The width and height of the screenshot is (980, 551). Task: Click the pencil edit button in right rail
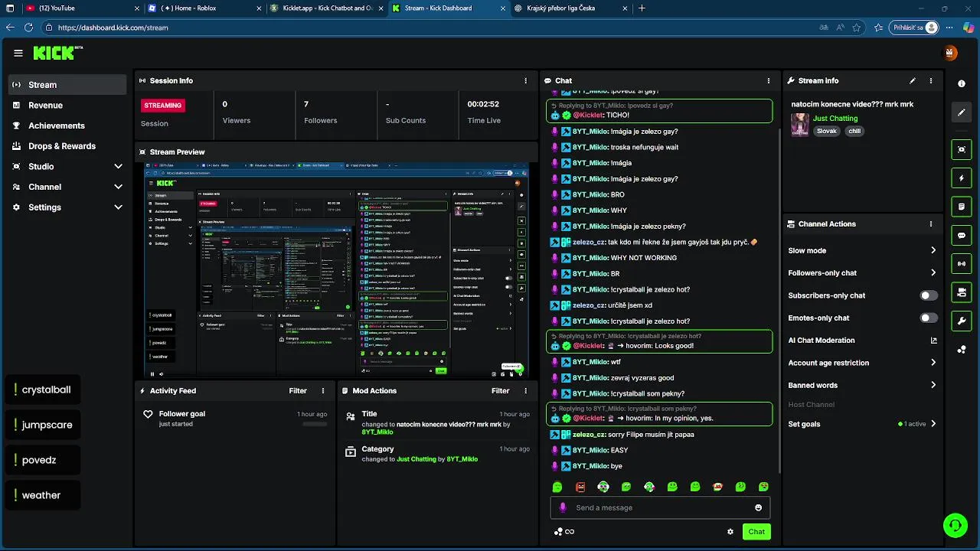962,112
